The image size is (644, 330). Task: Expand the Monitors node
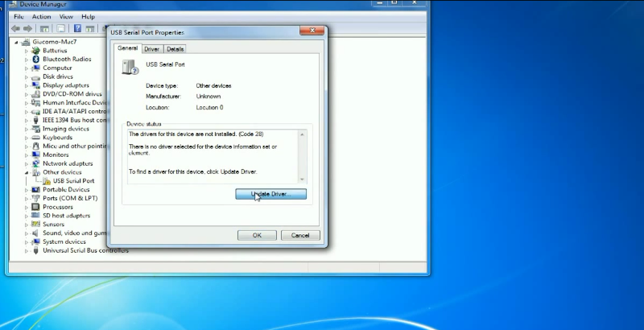pyautogui.click(x=27, y=155)
